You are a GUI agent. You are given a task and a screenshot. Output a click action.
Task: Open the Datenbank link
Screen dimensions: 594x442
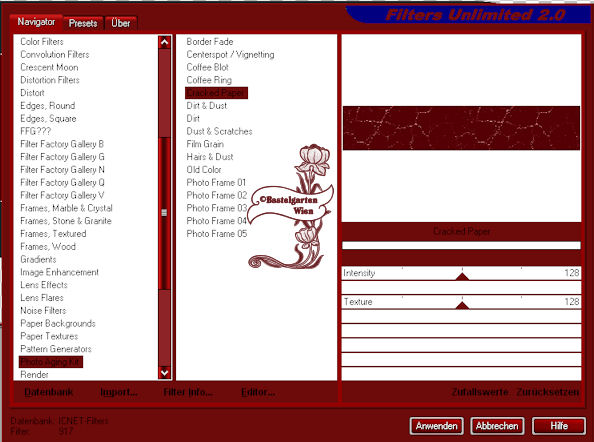coord(49,392)
